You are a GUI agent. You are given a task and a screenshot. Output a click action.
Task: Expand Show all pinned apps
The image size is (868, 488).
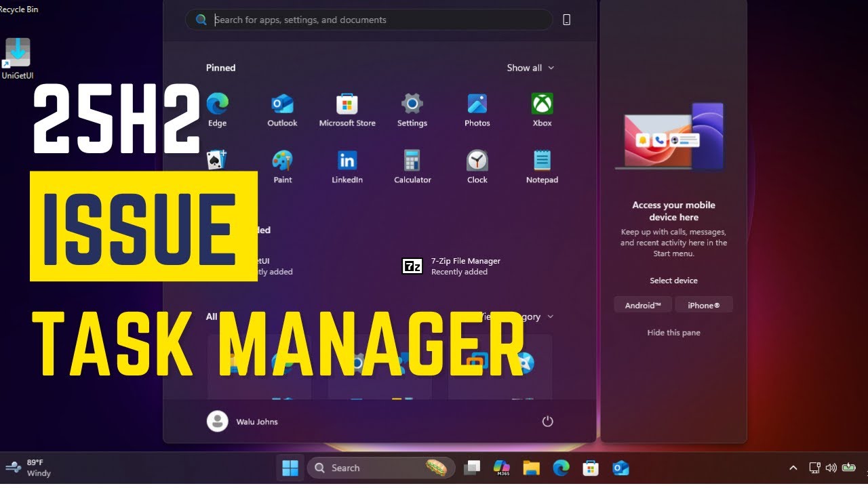[x=530, y=68]
